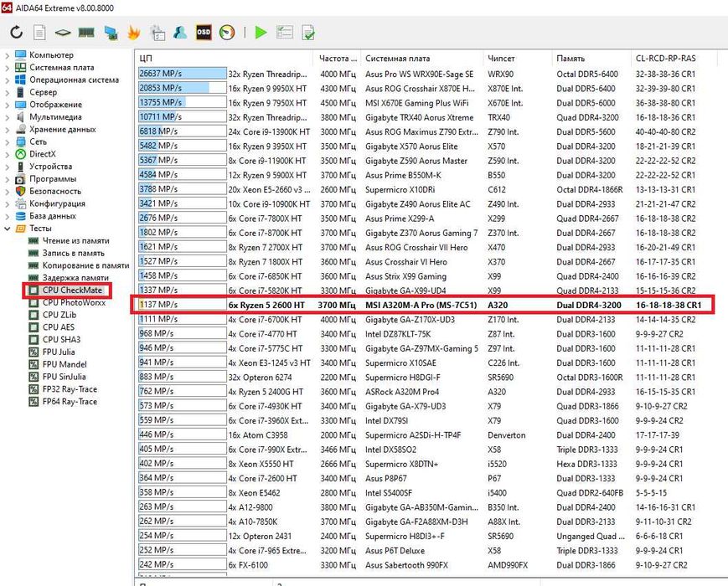Select the CPU SHA3 test
Viewport: 728px width, 586px height.
point(61,340)
